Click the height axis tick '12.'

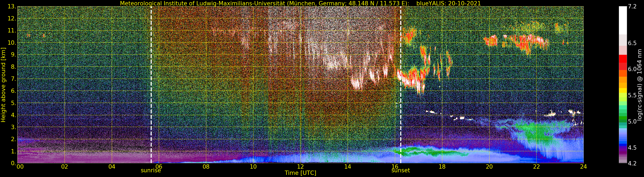(12, 18)
